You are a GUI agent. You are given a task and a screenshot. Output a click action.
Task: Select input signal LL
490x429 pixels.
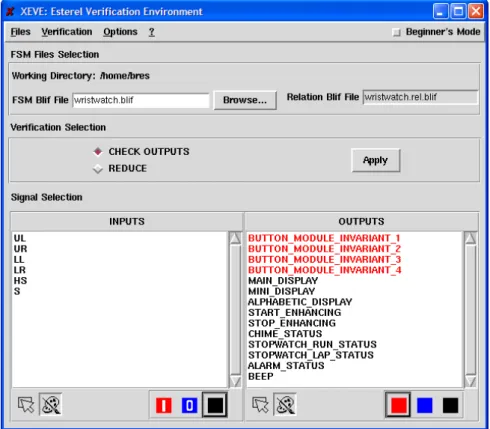click(19, 260)
